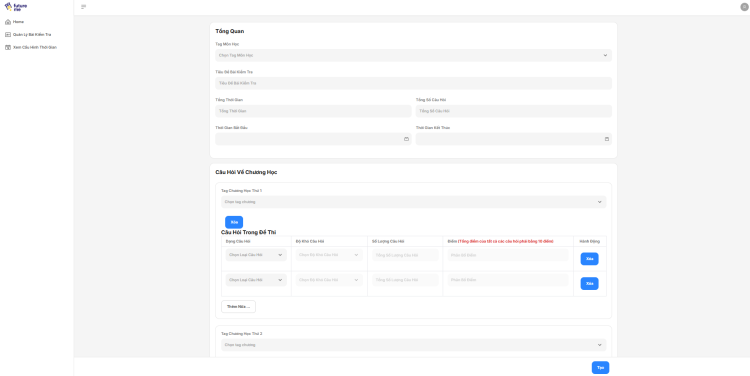Image resolution: width=750 pixels, height=376 pixels.
Task: Click the Tổng Số Câu Hỏi input field
Action: coord(514,111)
